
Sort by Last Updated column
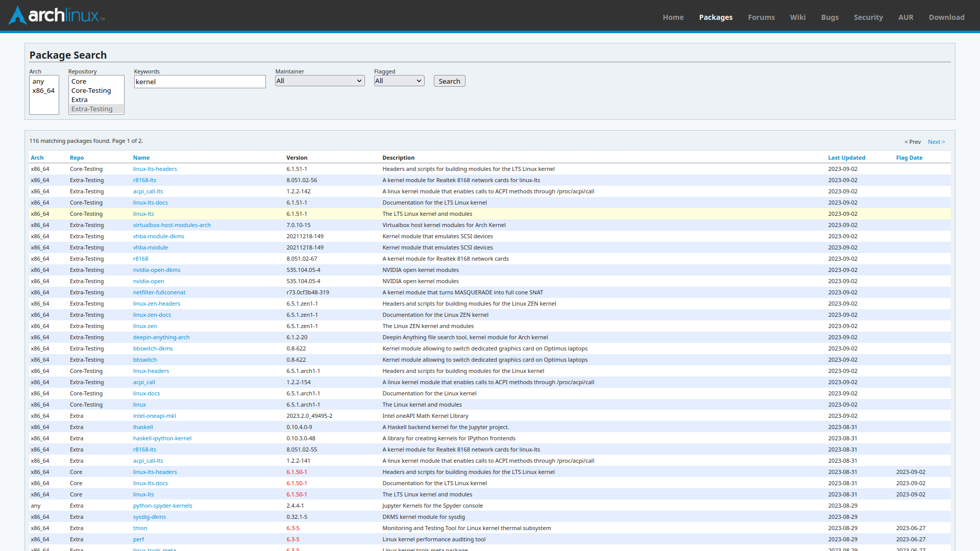point(846,158)
